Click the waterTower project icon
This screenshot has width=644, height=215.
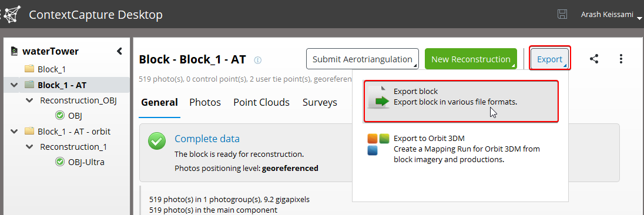[14, 51]
